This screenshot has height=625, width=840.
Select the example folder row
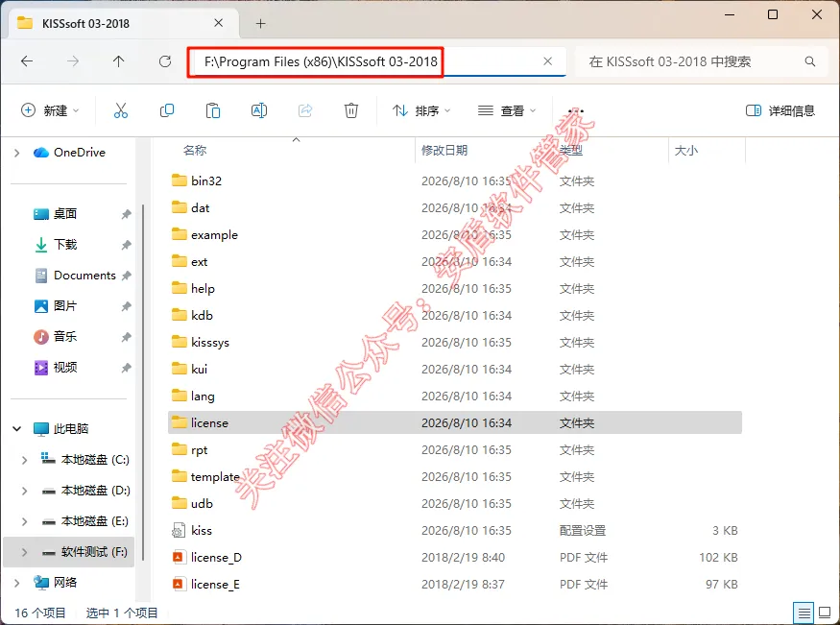point(454,234)
